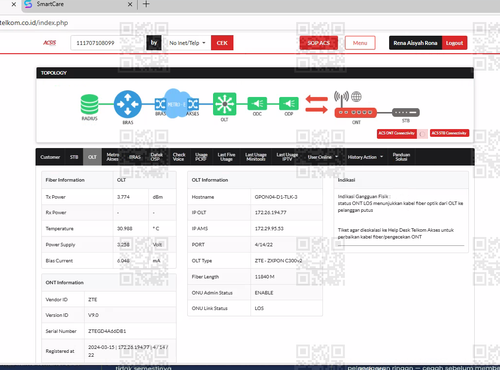Open the BRAS tab
Image resolution: width=500 pixels, height=370 pixels.
click(135, 157)
